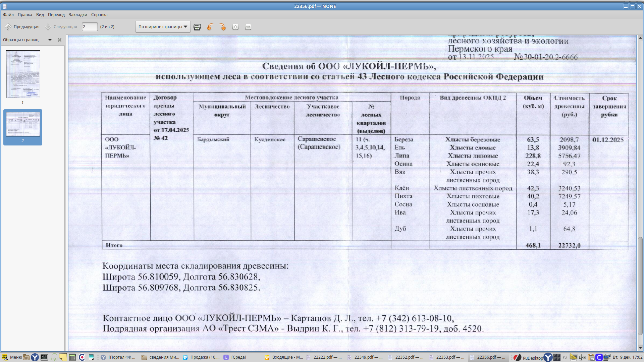Viewport: 644px width, 362px height.
Task: Open the Справка menu
Action: click(99, 15)
